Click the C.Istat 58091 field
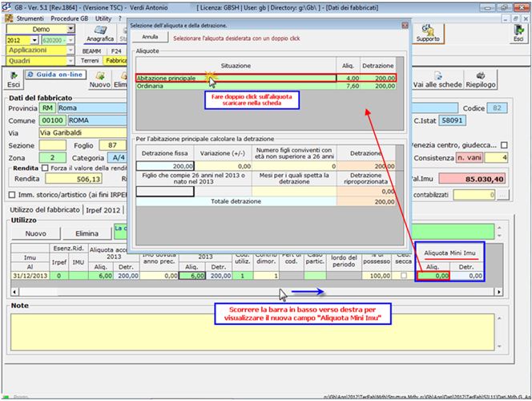 (452, 120)
